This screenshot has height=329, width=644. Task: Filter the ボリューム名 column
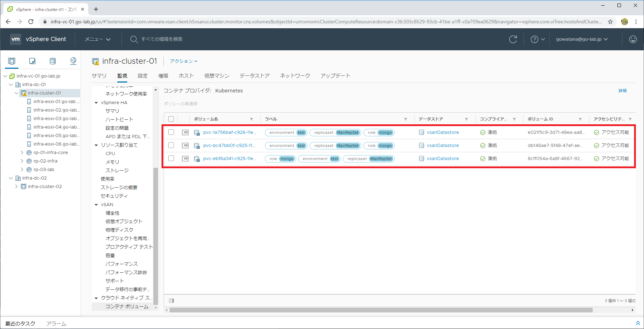(x=252, y=119)
